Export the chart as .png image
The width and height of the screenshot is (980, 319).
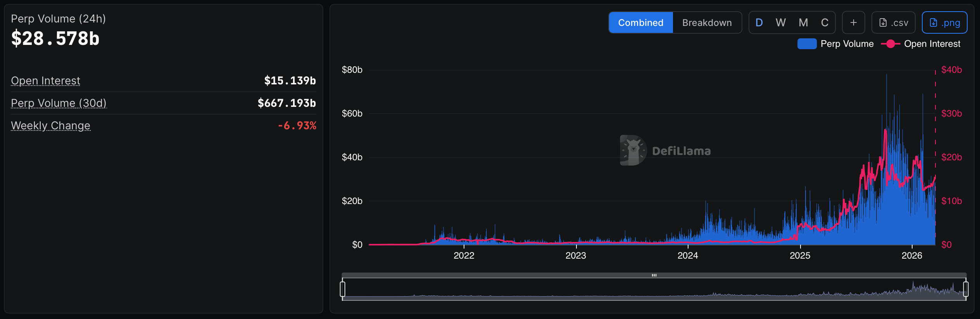944,23
